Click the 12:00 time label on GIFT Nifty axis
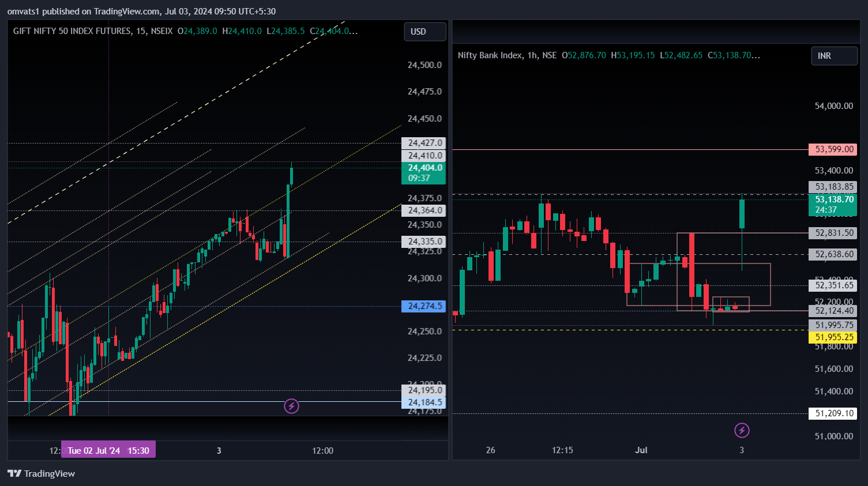The image size is (868, 486). pyautogui.click(x=322, y=451)
